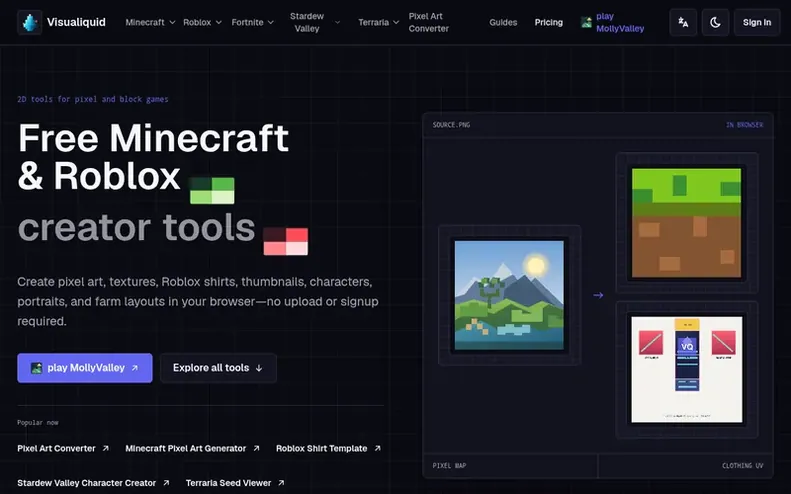Click the purple arrow between preview images

[598, 295]
